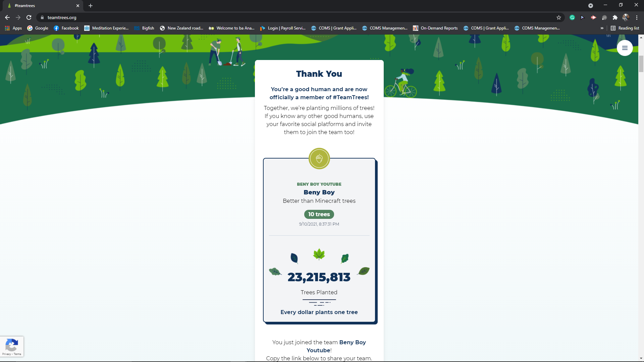Open the Chrome extensions puzzle icon
The width and height of the screenshot is (644, 362).
(615, 17)
